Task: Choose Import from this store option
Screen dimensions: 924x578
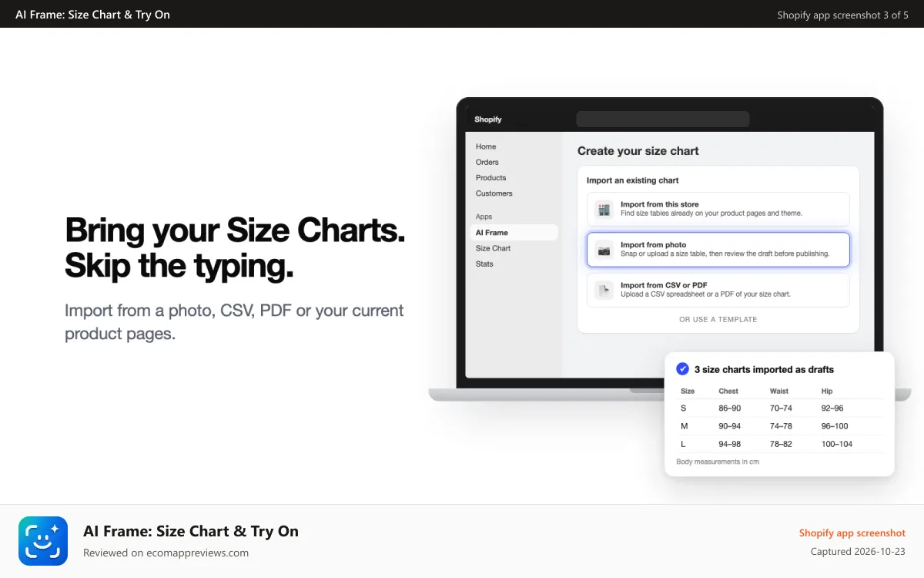Action: pyautogui.click(x=718, y=209)
